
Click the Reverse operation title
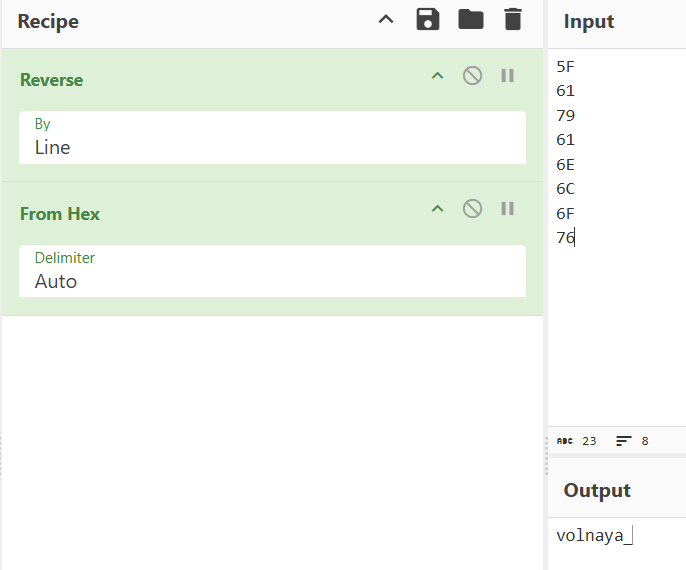click(x=52, y=80)
